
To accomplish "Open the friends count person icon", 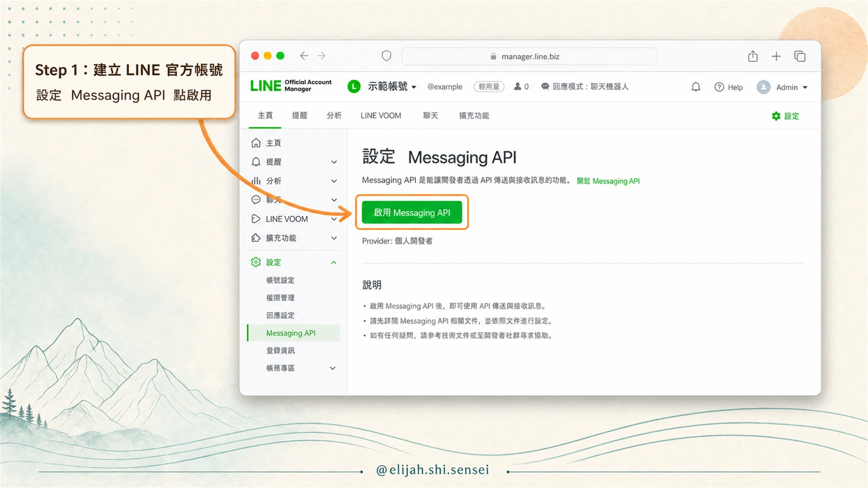I will pyautogui.click(x=518, y=86).
